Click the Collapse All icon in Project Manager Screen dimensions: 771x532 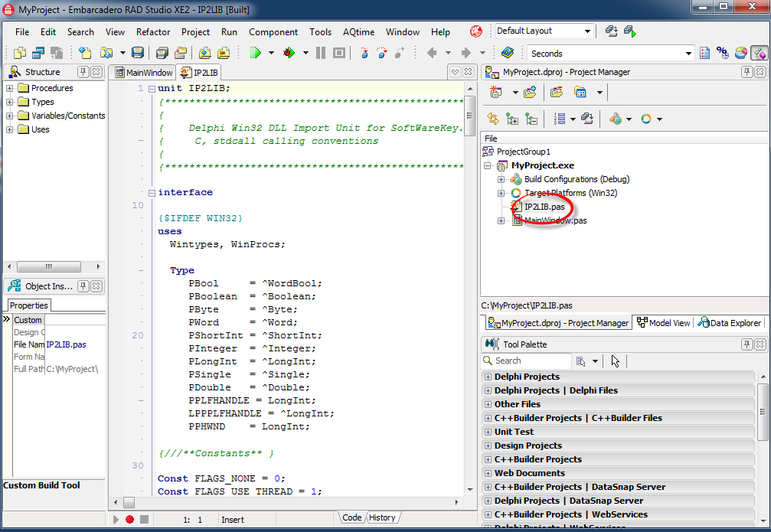point(531,119)
